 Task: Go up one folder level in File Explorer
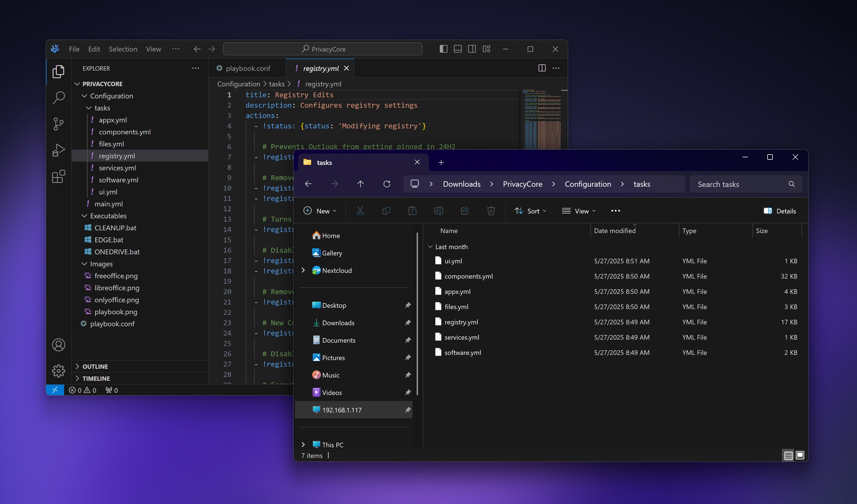tap(360, 184)
